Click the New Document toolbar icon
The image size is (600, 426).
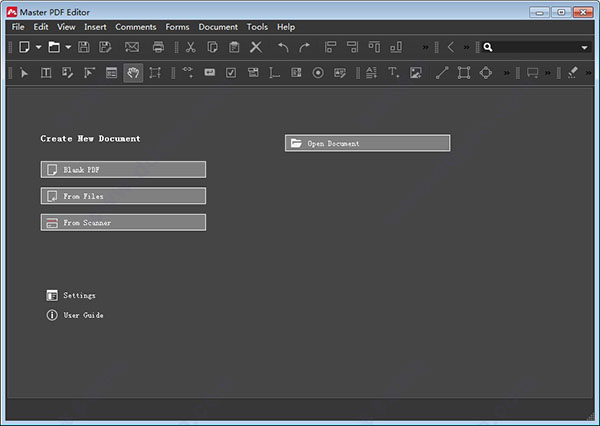tap(24, 47)
